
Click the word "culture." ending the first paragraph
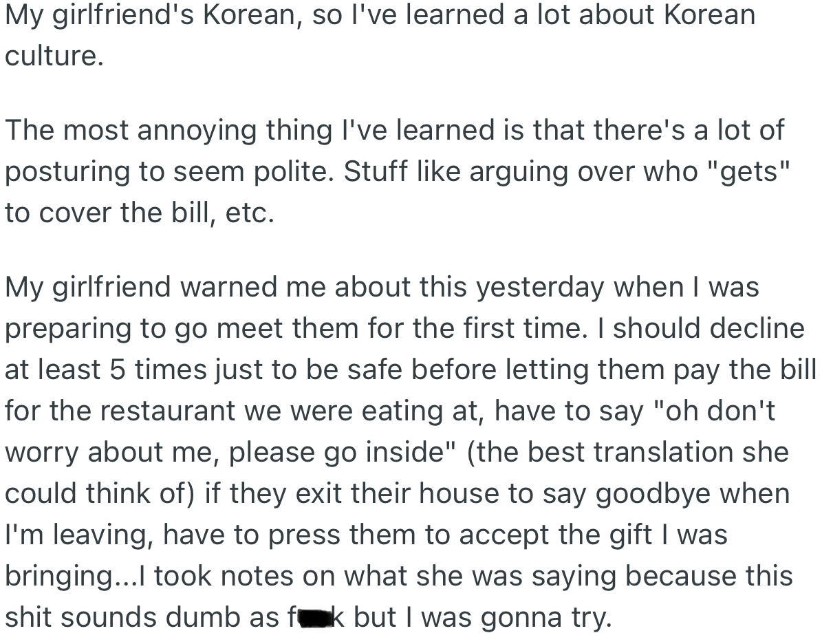54,56
